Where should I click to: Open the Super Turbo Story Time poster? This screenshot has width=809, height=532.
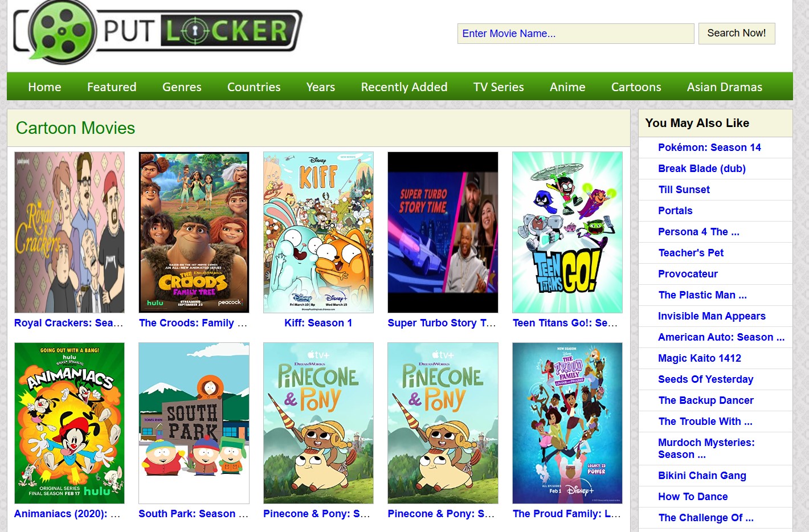443,232
